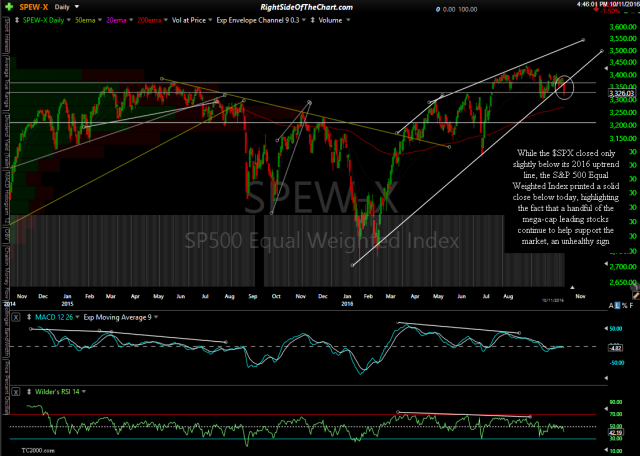Open the MACD 12 26 dropdown arrow
The image size is (640, 456).
(x=78, y=317)
